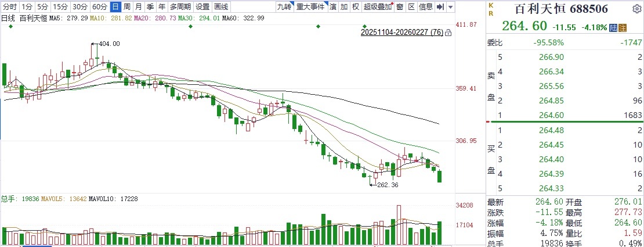Open the 重大事件 events dropdown
This screenshot has height=247, width=644.
point(310,7)
